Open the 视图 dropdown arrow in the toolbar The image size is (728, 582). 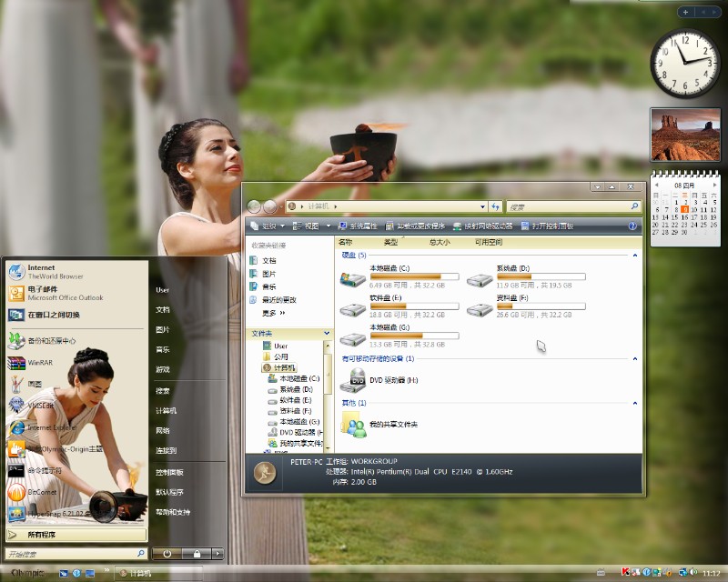pyautogui.click(x=329, y=226)
